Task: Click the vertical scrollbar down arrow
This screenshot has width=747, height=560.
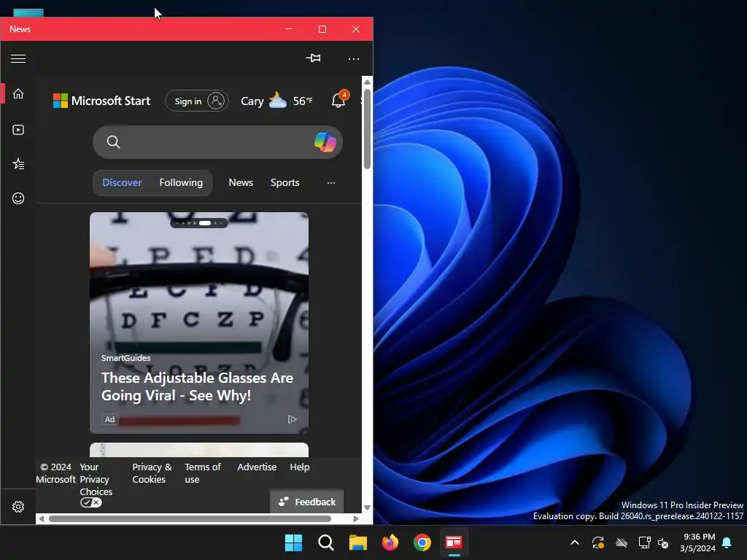Action: (x=368, y=507)
